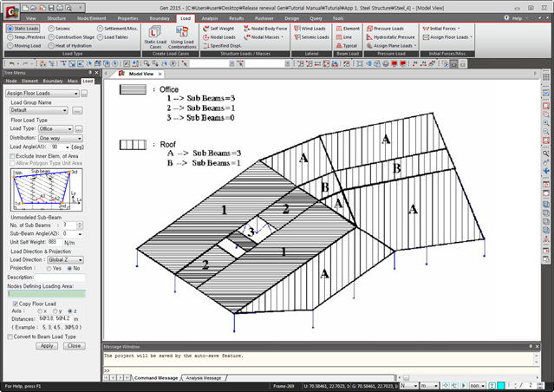554x392 pixels.
Task: Open Assign Floor Loads ribbon tool
Action: 447,37
